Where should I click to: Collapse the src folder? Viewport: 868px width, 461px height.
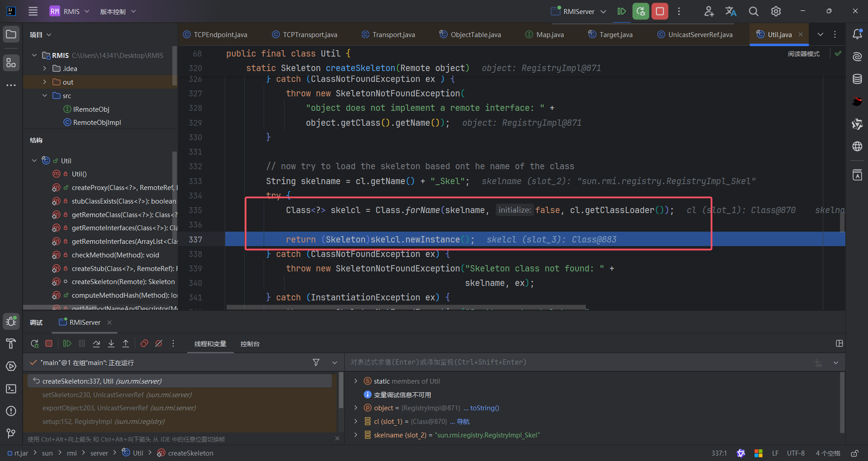coord(45,96)
